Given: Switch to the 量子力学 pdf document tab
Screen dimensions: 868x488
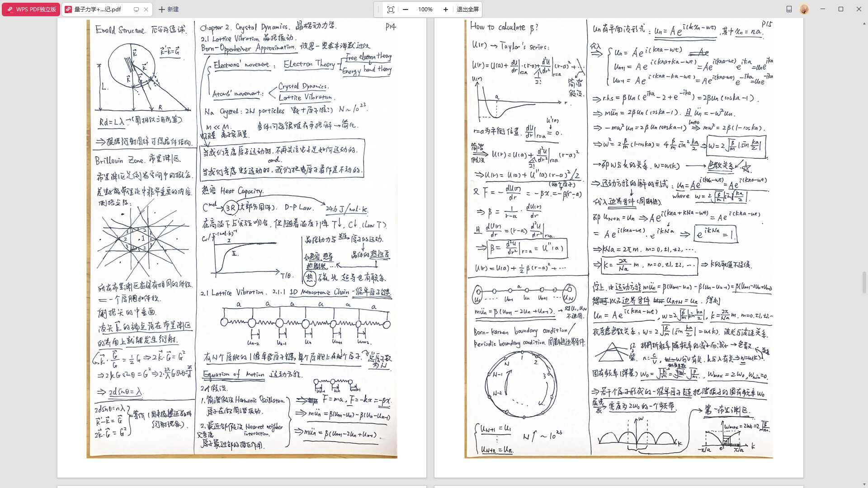Looking at the screenshot, I should pos(97,9).
